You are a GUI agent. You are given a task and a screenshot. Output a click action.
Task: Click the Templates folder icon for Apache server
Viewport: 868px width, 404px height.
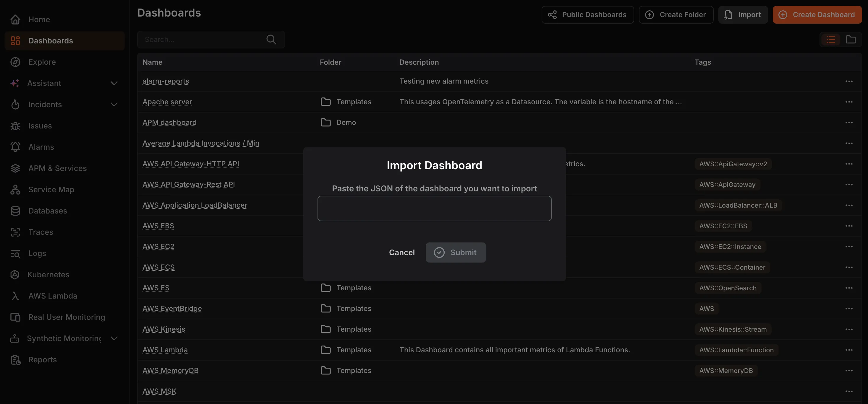(x=325, y=102)
